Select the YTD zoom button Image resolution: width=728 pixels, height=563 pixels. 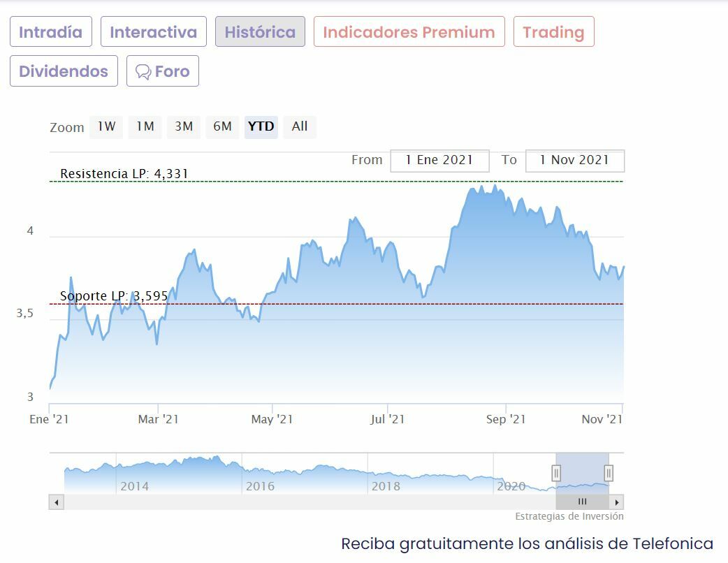point(261,126)
